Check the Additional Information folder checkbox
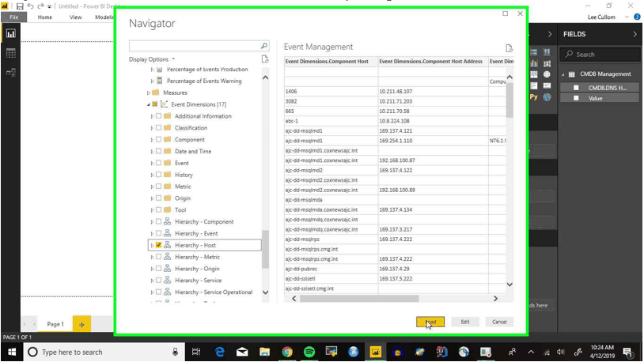Viewport: 644px width, 362px height. click(x=158, y=116)
